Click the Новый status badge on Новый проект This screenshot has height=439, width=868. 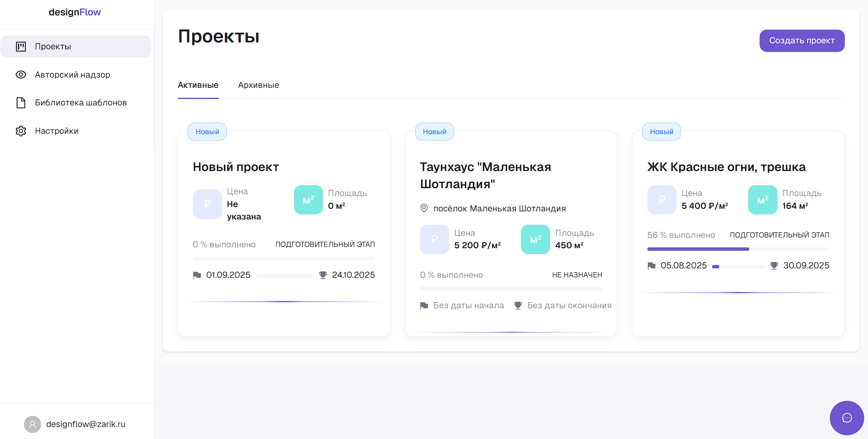[207, 132]
